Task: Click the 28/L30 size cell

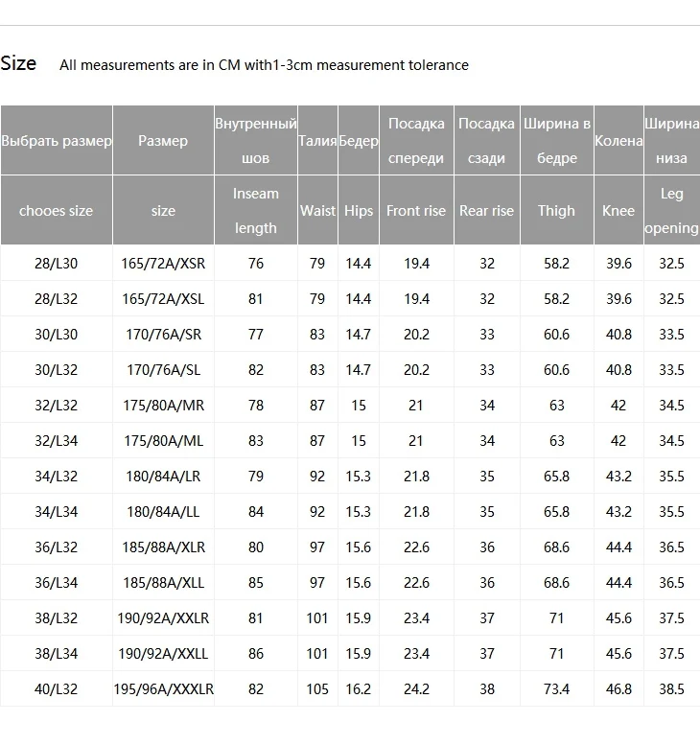Action: [56, 264]
